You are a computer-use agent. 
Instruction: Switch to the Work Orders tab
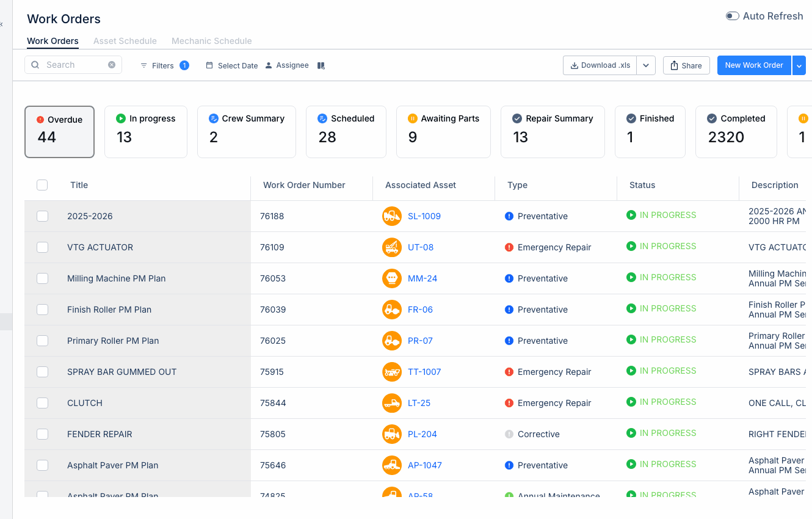pyautogui.click(x=53, y=41)
